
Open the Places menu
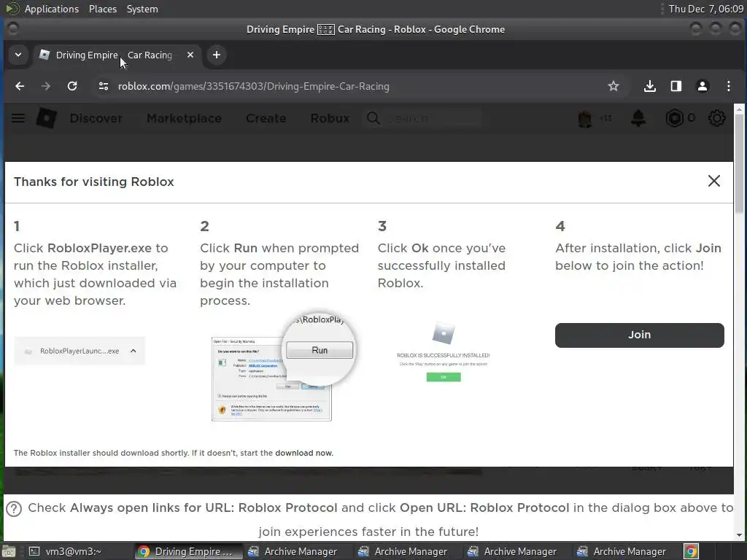tap(102, 9)
